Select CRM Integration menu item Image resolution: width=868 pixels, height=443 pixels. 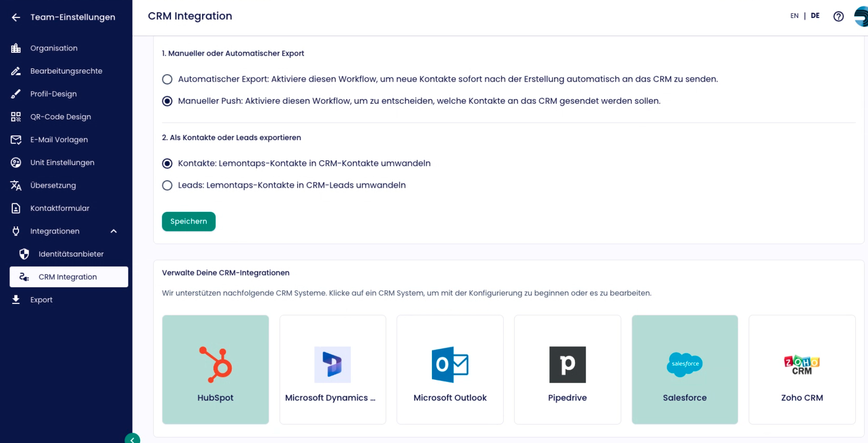[69, 277]
